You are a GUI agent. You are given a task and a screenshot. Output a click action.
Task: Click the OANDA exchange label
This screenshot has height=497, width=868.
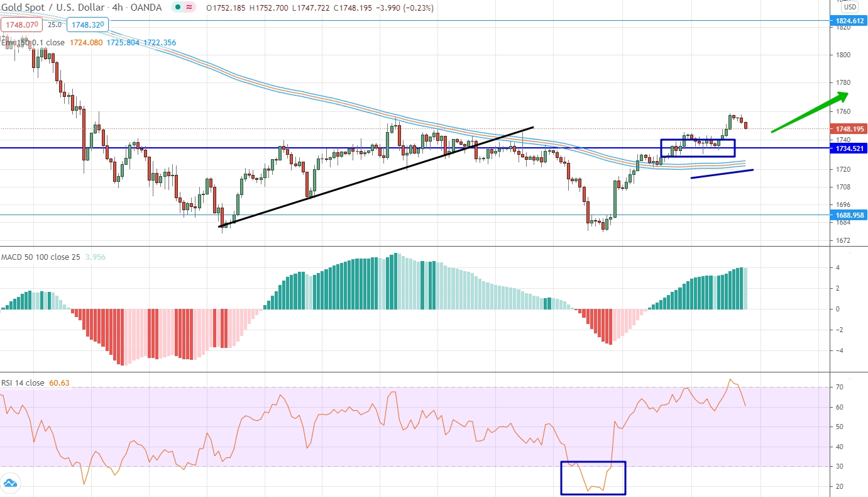(147, 8)
